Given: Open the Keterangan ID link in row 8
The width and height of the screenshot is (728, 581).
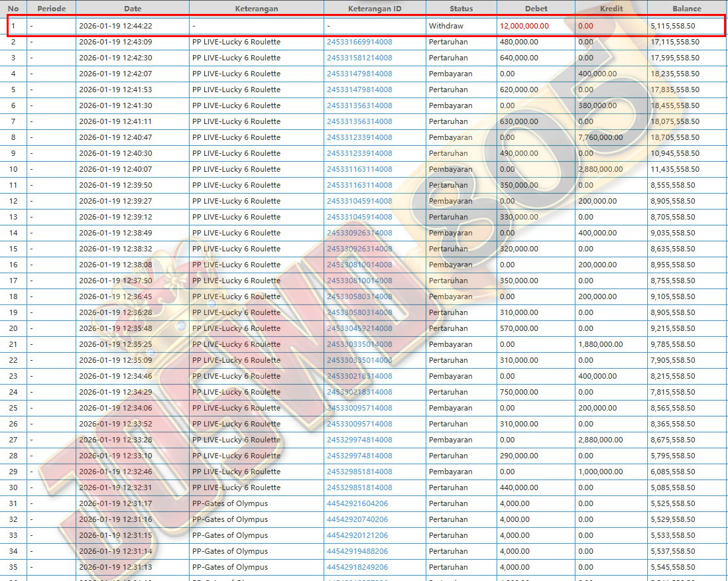Looking at the screenshot, I should [359, 137].
